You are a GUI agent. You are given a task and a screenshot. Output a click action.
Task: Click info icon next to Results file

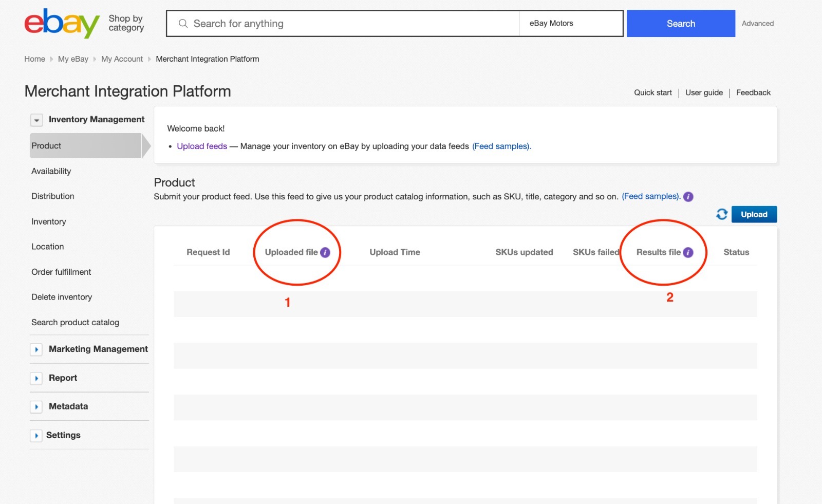(x=688, y=252)
